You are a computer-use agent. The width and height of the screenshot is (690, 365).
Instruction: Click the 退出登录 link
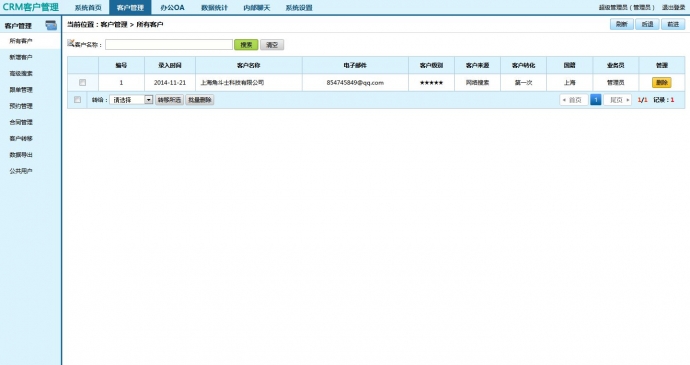[x=674, y=7]
